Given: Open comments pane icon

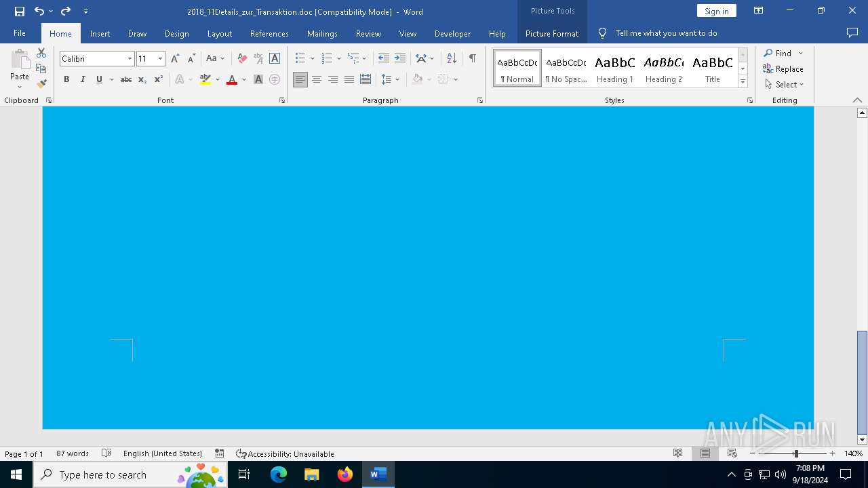Looking at the screenshot, I should click(852, 33).
